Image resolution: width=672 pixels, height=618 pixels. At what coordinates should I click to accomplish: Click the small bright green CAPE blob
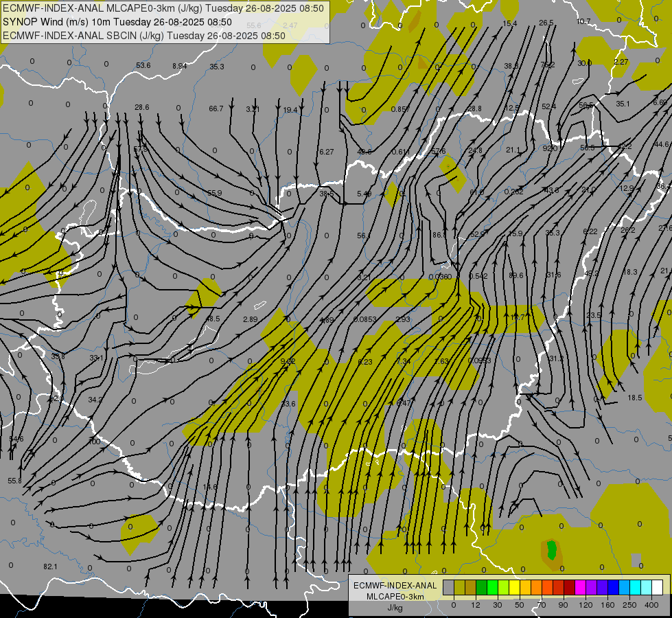coord(552,549)
